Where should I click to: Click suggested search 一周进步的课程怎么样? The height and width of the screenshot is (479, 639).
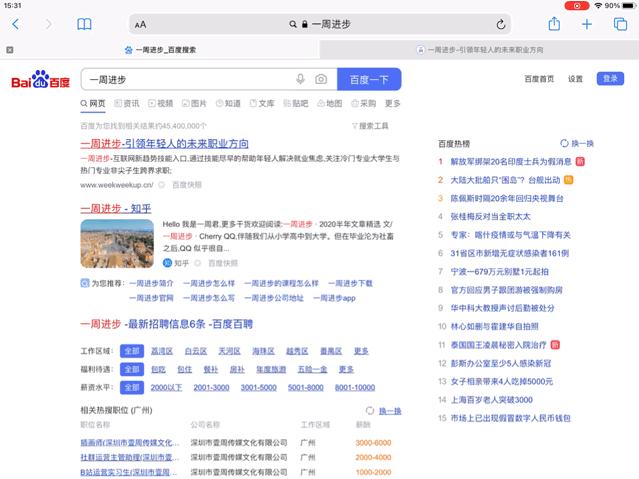pyautogui.click(x=281, y=283)
